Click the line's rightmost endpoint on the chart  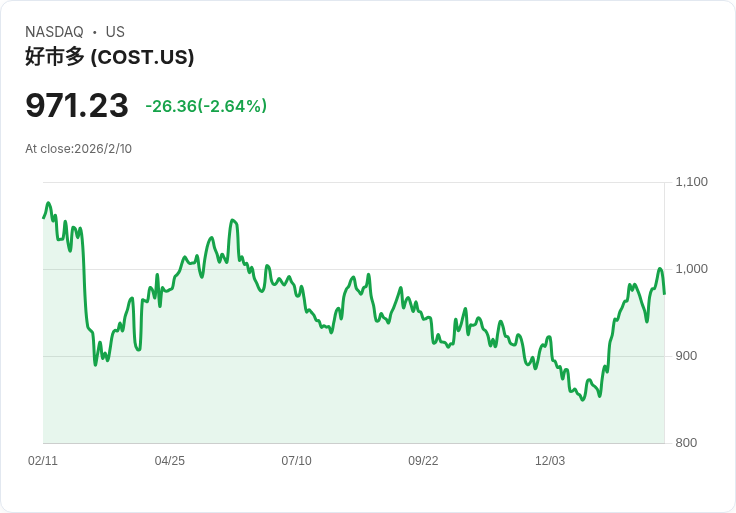click(x=664, y=294)
